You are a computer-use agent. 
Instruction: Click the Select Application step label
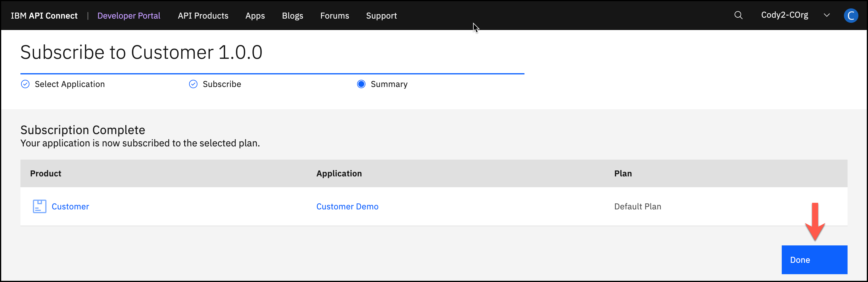pyautogui.click(x=70, y=84)
